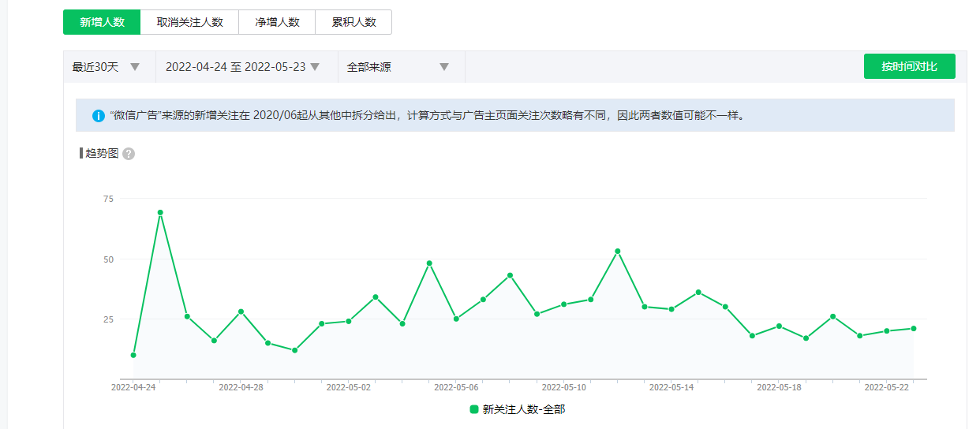Viewport: 980px width, 429px height.
Task: Click the last data point on the chart
Action: coord(914,328)
